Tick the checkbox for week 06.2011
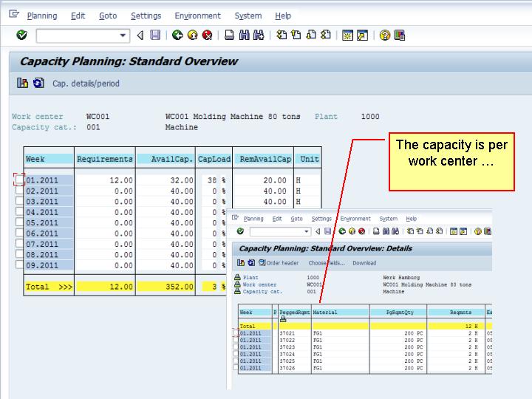 (19, 233)
